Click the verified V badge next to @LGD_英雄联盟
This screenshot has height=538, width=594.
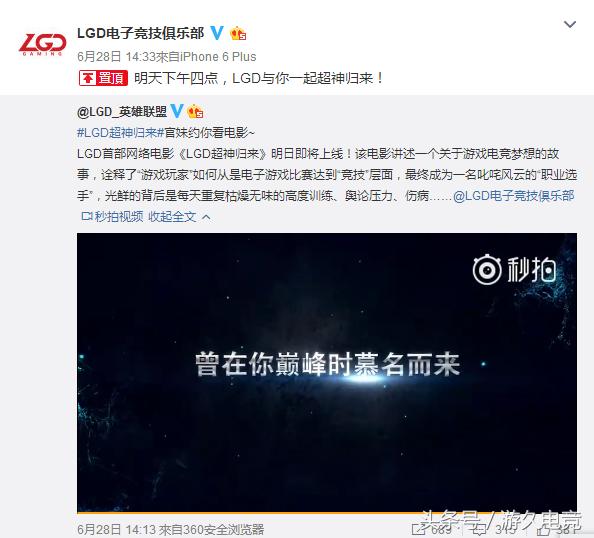point(177,111)
